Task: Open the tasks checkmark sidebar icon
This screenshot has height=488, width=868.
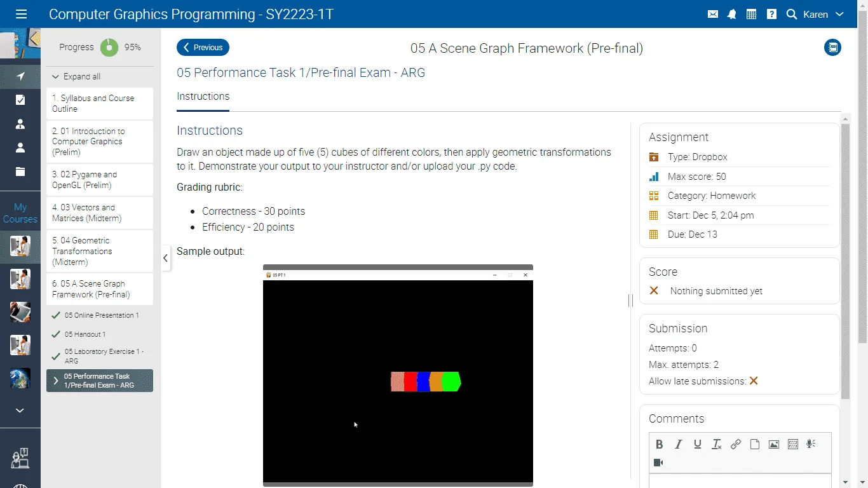Action: pyautogui.click(x=20, y=100)
